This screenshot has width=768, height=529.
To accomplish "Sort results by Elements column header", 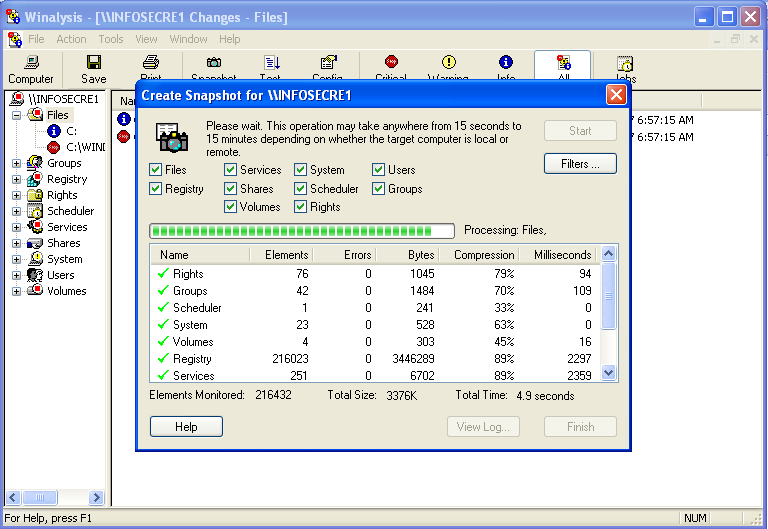I will tap(281, 255).
